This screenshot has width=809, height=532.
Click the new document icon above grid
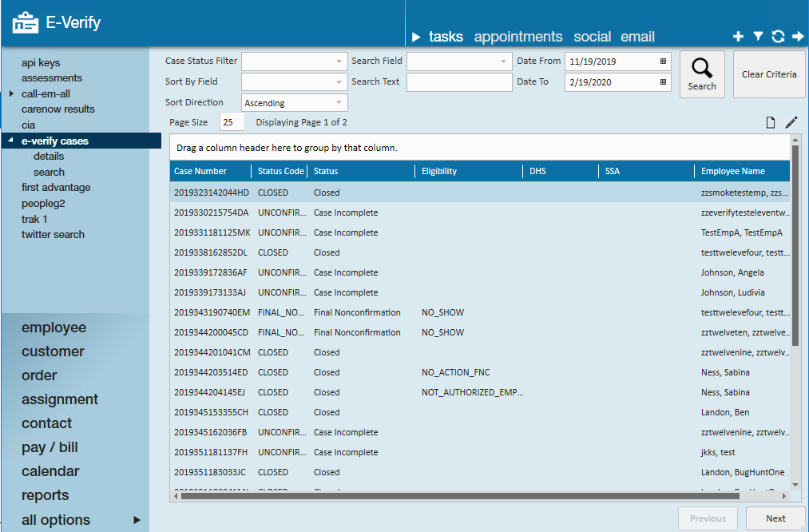(x=771, y=122)
